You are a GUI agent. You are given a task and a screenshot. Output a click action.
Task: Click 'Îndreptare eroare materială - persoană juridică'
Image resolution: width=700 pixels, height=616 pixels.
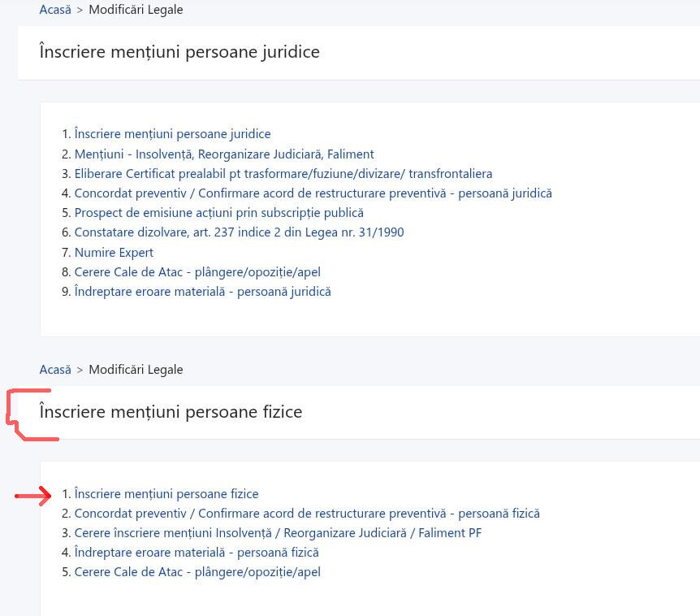[x=202, y=292]
